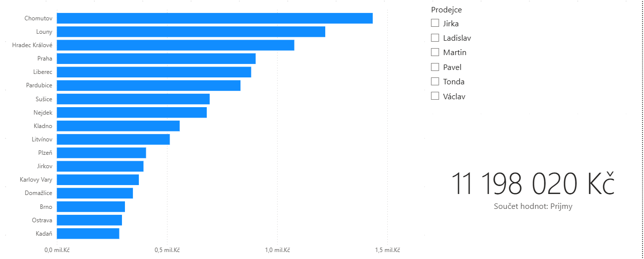Click the Kadaň bar at chart bottom
This screenshot has width=644, height=259.
point(88,233)
